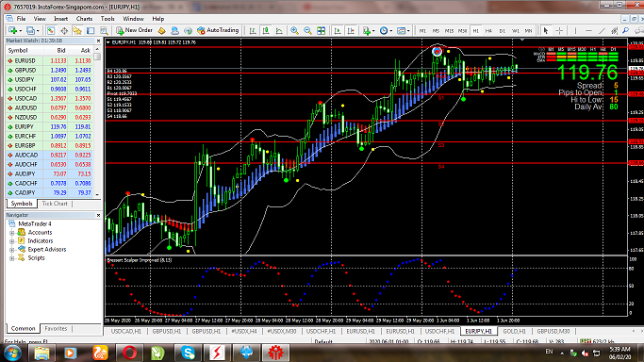Select EURJPY row in Market Watch
The height and width of the screenshot is (362, 644).
(49, 127)
